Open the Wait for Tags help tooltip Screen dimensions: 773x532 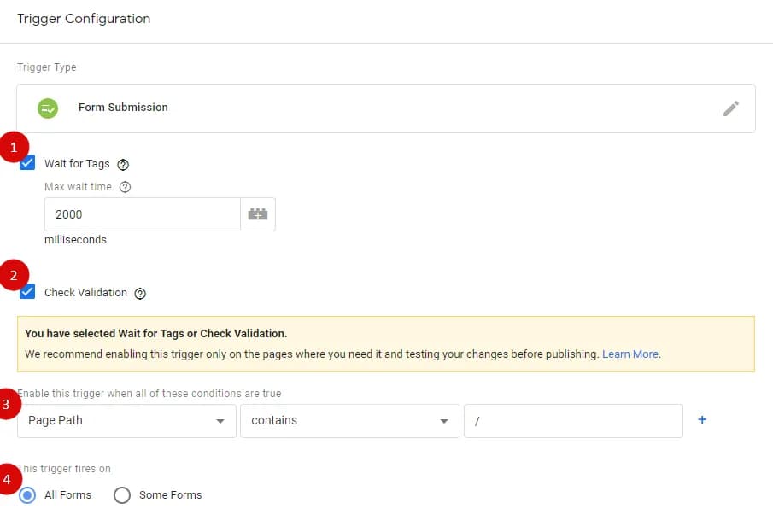click(x=122, y=164)
